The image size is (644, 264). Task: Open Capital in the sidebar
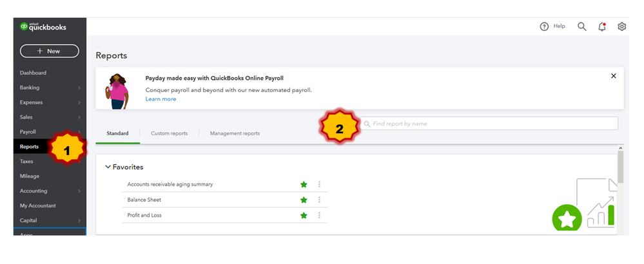(28, 221)
